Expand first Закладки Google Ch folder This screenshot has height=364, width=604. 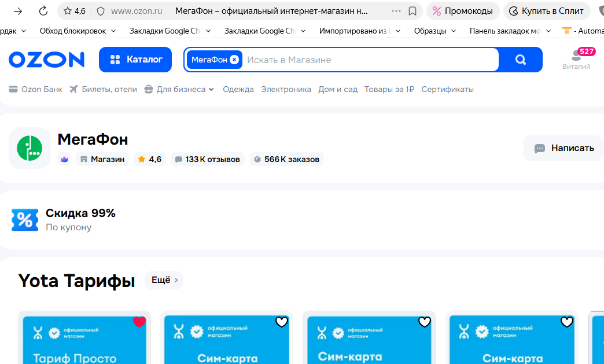tap(170, 31)
